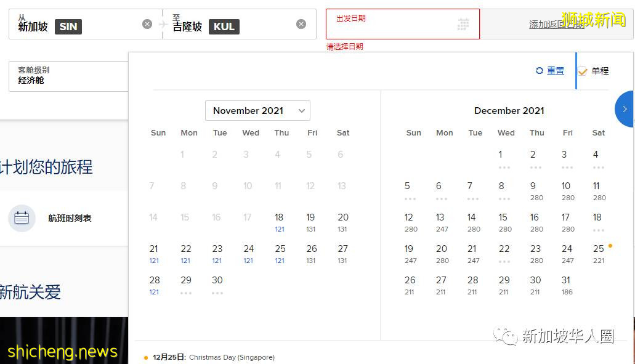
Task: Click the 重置 reset link
Action: tap(556, 71)
